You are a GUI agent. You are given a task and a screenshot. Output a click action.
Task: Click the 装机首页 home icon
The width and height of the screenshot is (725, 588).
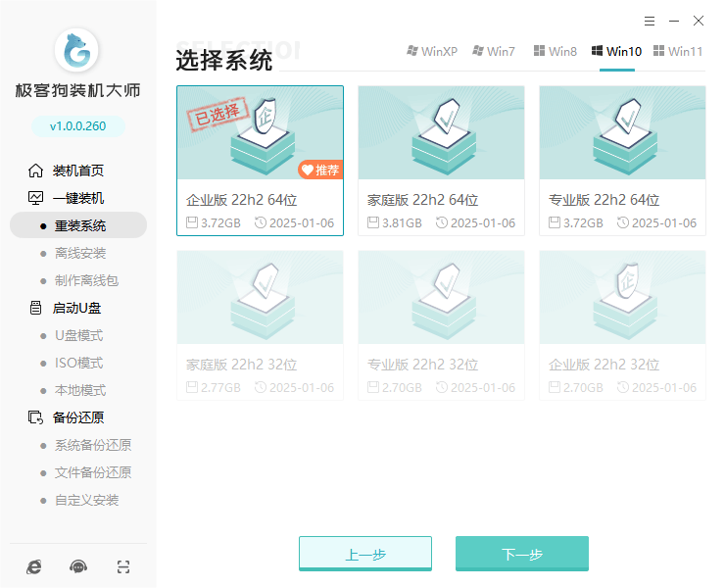(36, 171)
